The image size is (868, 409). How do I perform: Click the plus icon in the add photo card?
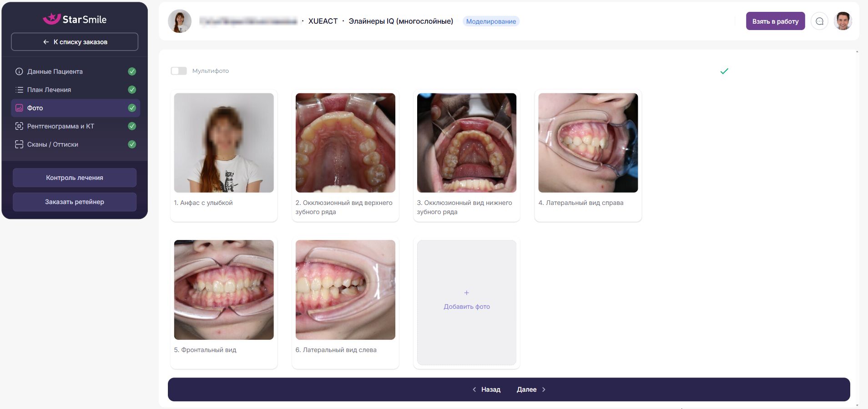pos(466,293)
